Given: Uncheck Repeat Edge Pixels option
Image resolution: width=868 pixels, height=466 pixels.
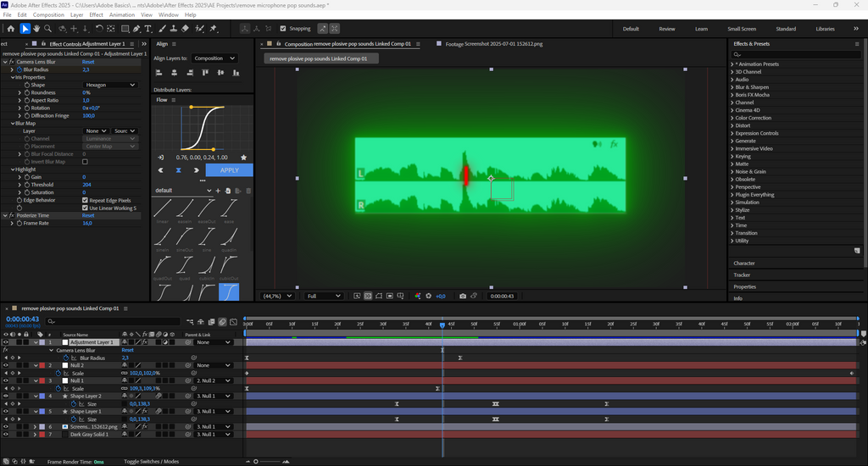Looking at the screenshot, I should 86,200.
